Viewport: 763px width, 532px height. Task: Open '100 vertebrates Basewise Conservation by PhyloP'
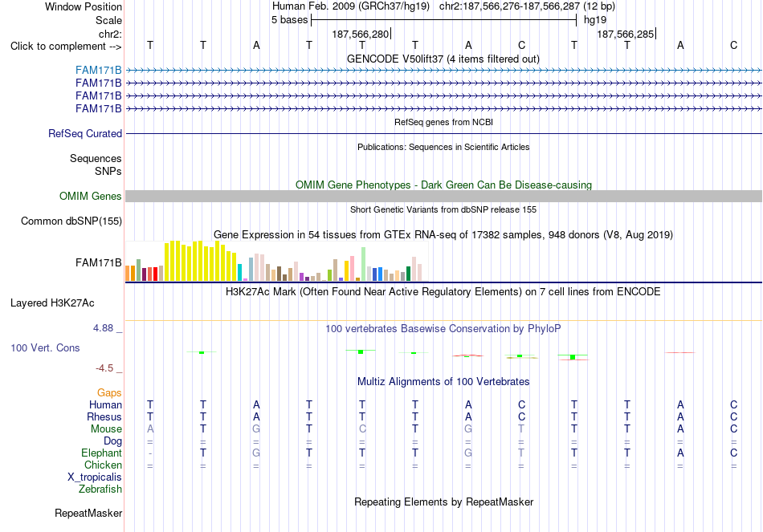point(443,329)
